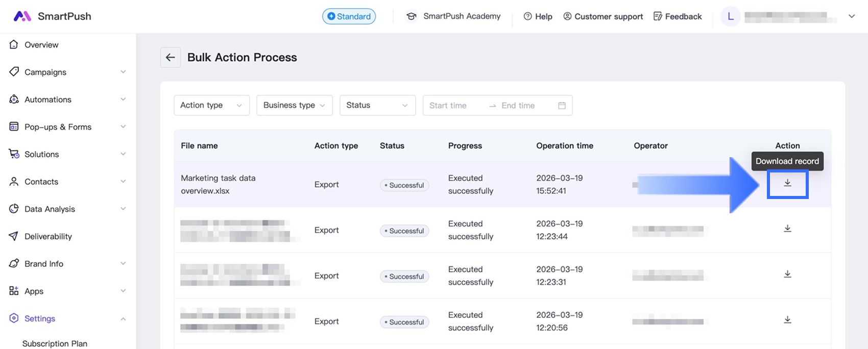Click the back arrow beside Bulk Action Process

click(x=171, y=58)
